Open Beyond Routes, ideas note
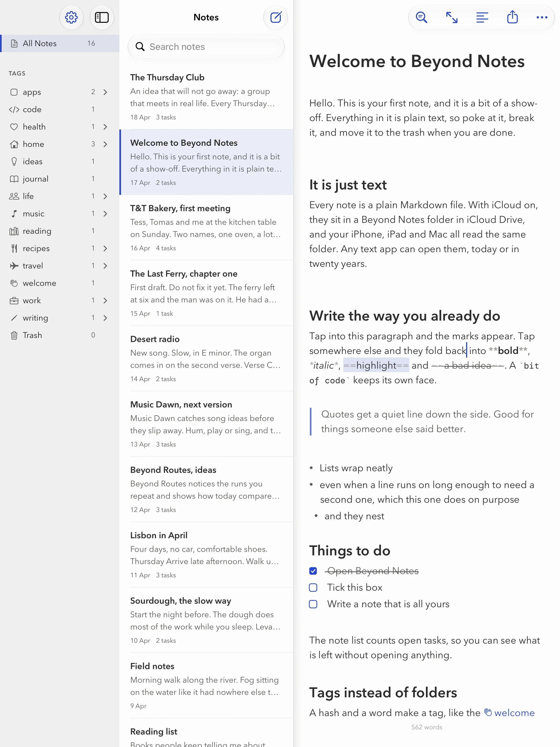The height and width of the screenshot is (747, 560). [206, 490]
